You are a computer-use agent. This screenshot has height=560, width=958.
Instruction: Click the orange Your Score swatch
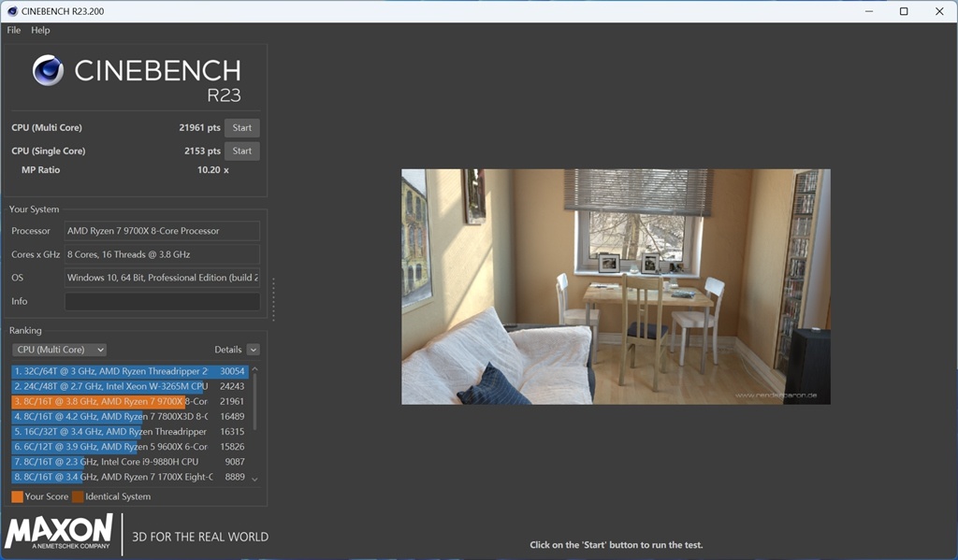click(17, 496)
